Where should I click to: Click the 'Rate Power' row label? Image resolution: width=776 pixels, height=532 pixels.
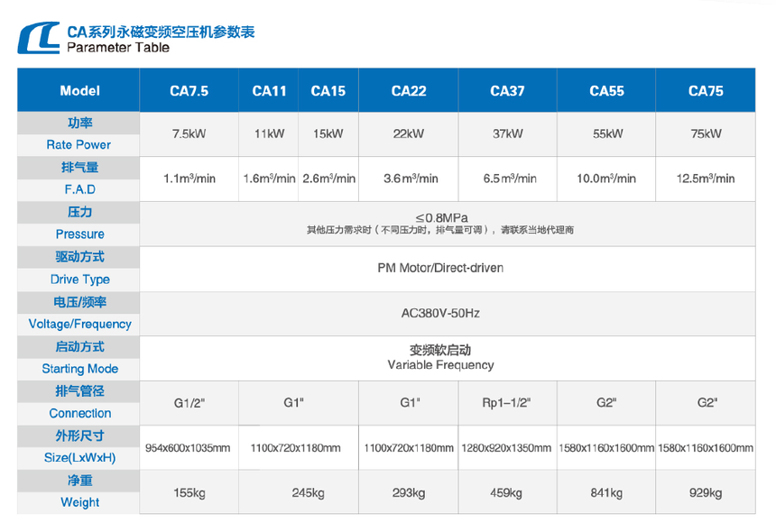[79, 145]
